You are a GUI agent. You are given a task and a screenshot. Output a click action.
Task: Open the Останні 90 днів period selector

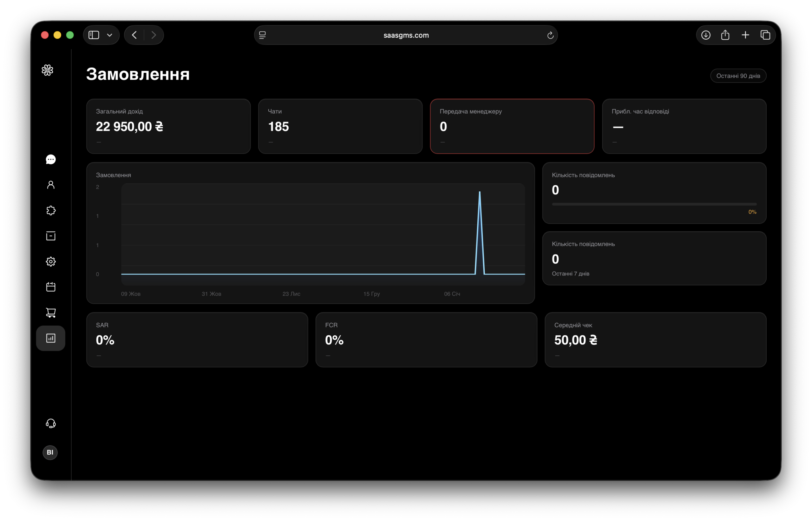738,76
